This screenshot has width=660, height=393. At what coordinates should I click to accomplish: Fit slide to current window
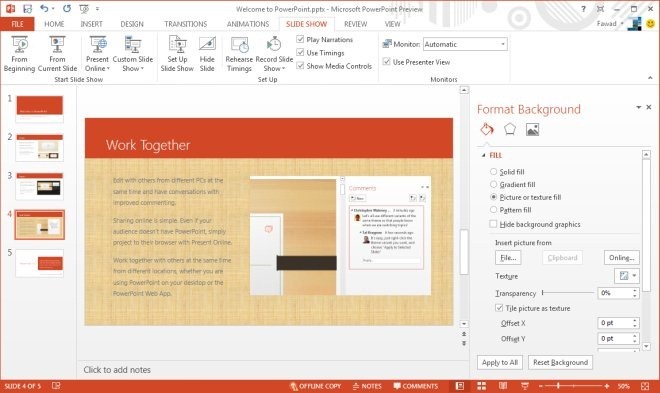tap(645, 386)
